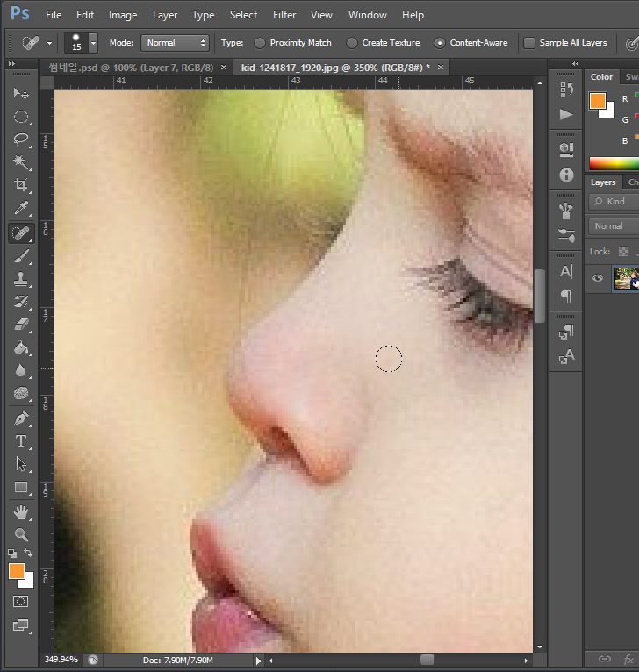
Task: Click the Color panel foreground swatch
Action: [x=598, y=101]
